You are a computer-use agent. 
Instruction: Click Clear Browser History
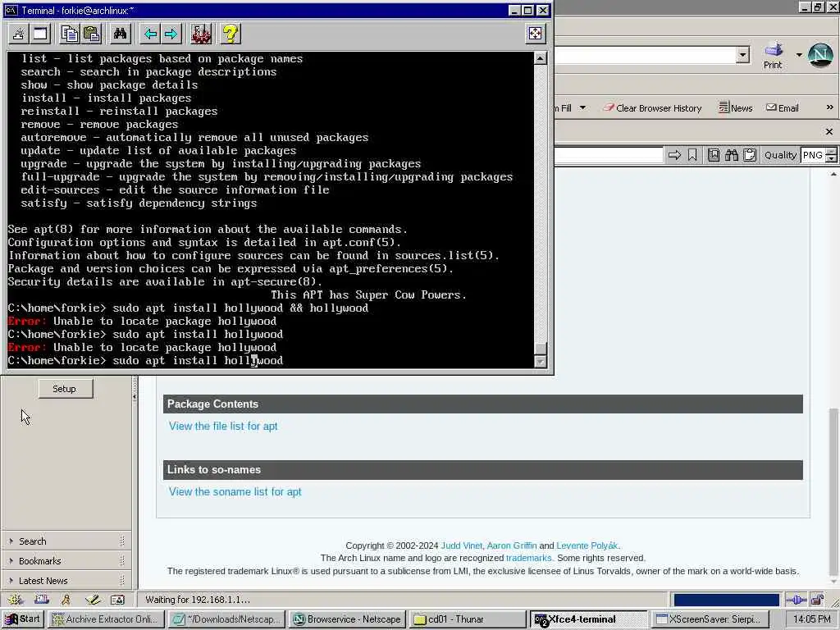(652, 107)
